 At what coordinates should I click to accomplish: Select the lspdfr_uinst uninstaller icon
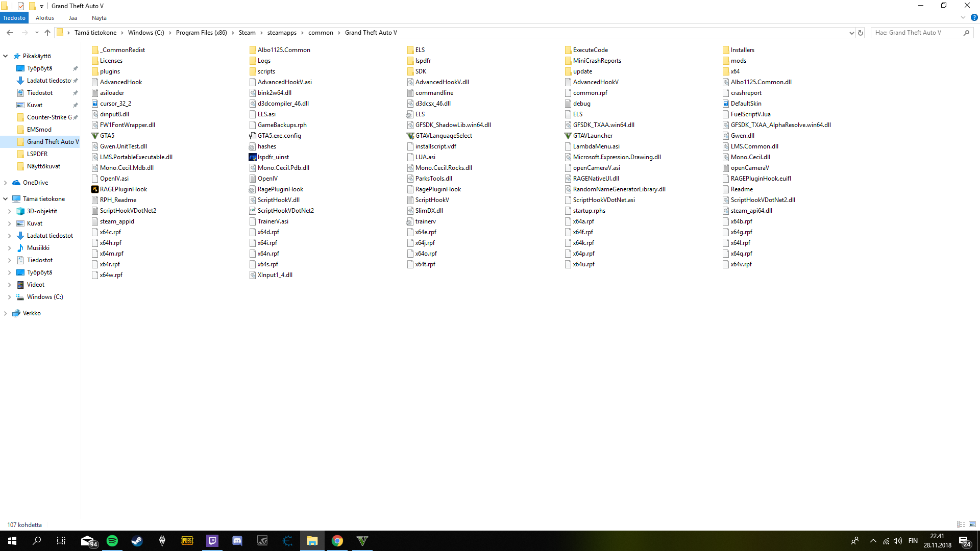252,157
